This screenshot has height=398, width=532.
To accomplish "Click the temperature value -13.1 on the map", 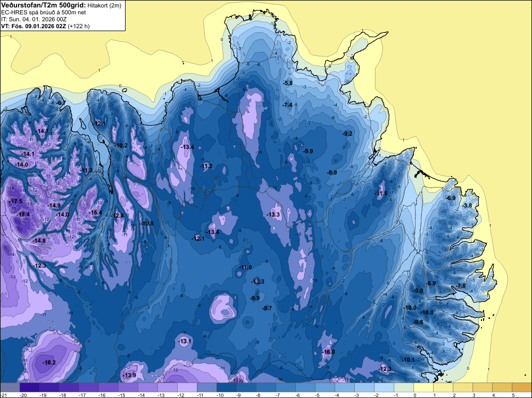I will [x=185, y=342].
